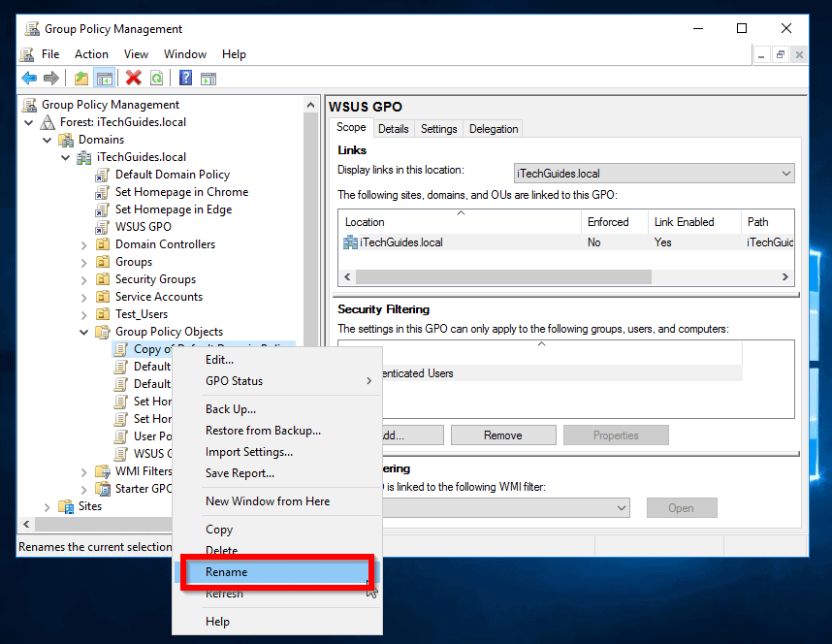
Task: Switch to the Details tab
Action: 393,129
